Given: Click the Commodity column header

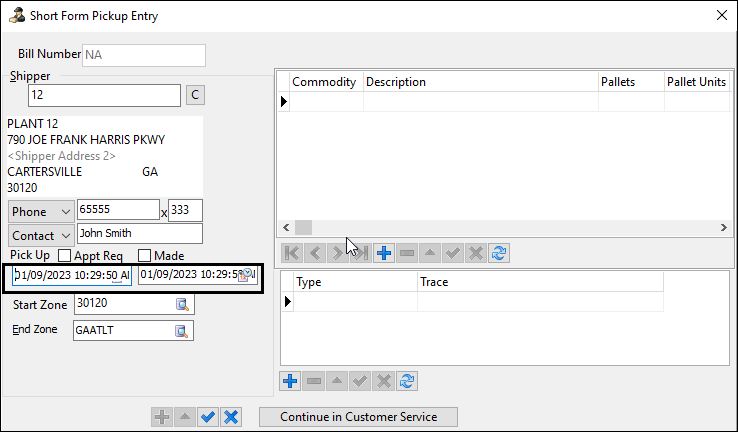Looking at the screenshot, I should tap(324, 82).
